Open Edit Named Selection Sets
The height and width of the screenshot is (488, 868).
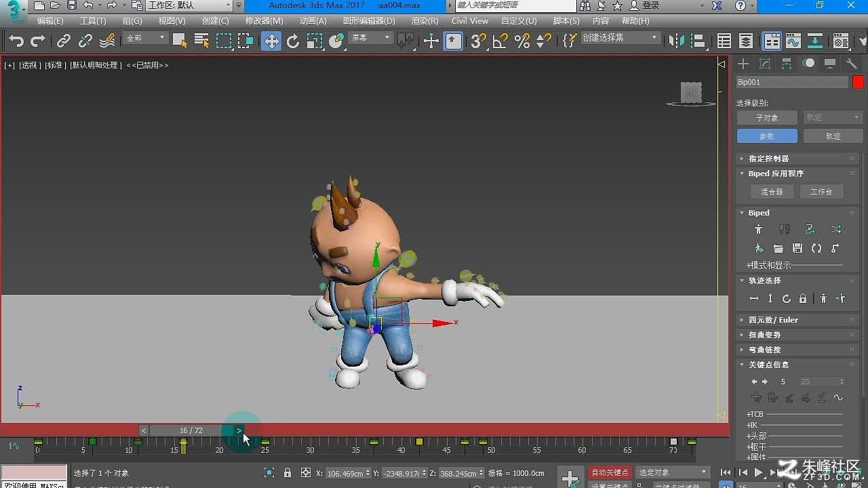pos(570,41)
